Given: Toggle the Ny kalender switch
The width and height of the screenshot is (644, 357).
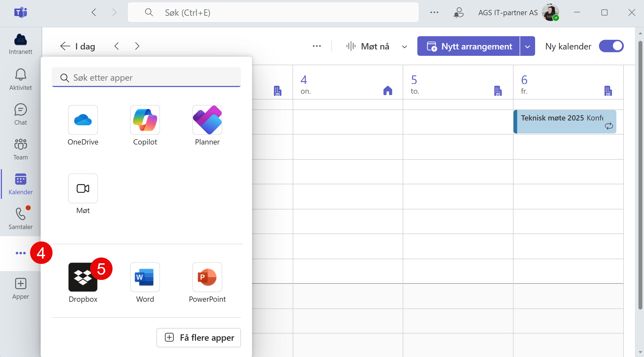Looking at the screenshot, I should [611, 46].
